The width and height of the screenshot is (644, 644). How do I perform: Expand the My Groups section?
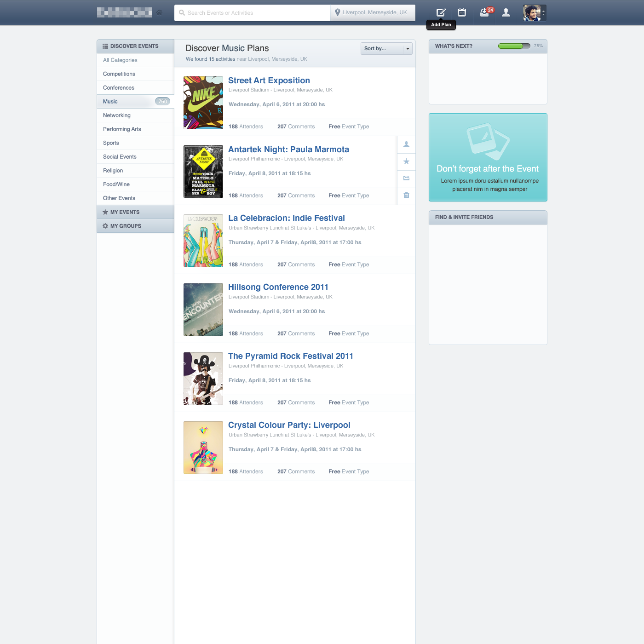(135, 226)
